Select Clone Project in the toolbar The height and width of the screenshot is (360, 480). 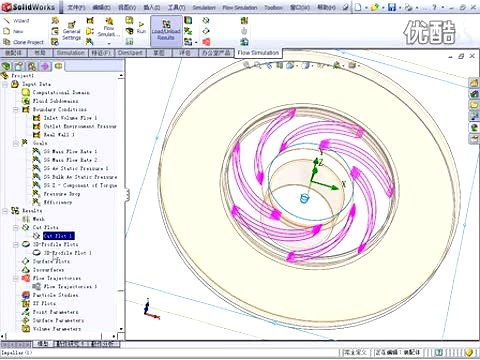pos(23,42)
